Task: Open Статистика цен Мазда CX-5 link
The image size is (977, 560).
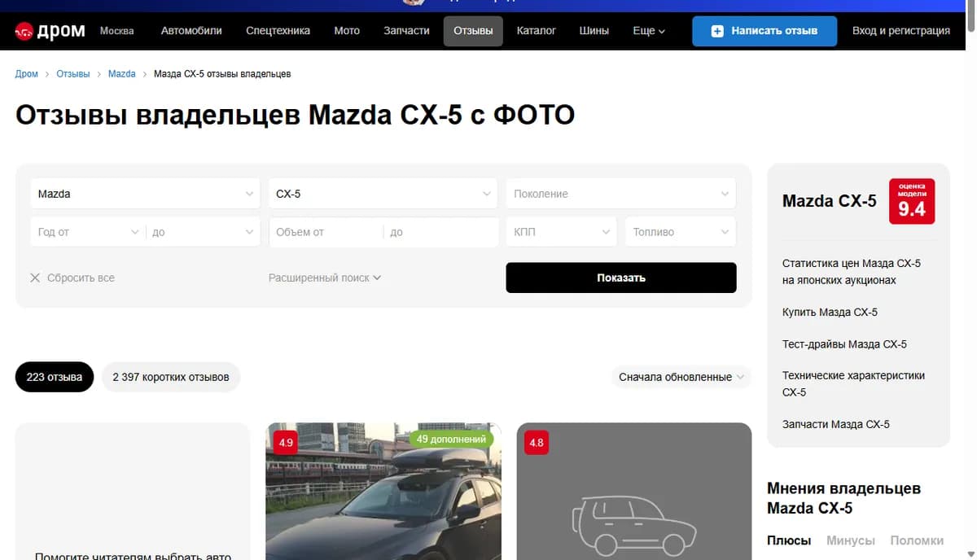Action: point(852,272)
